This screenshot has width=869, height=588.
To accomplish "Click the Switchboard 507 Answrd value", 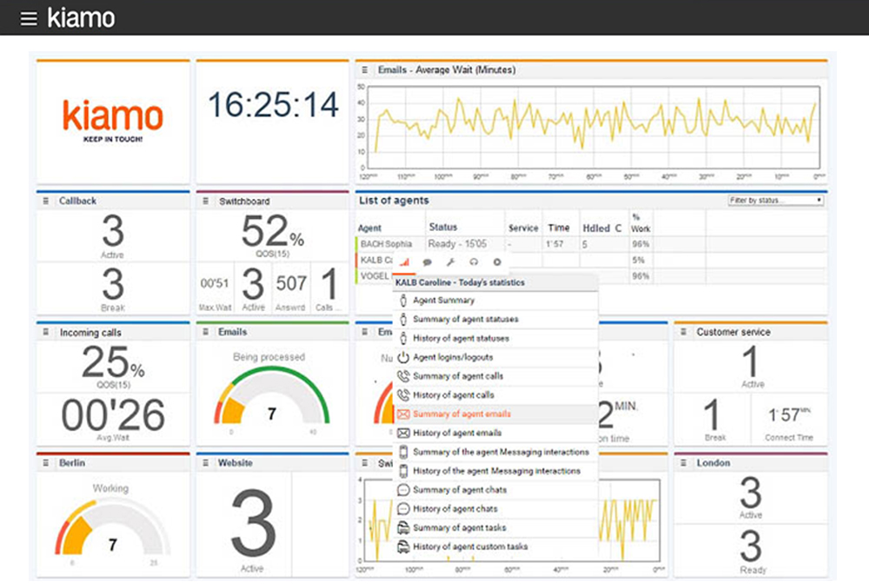I will [x=291, y=283].
